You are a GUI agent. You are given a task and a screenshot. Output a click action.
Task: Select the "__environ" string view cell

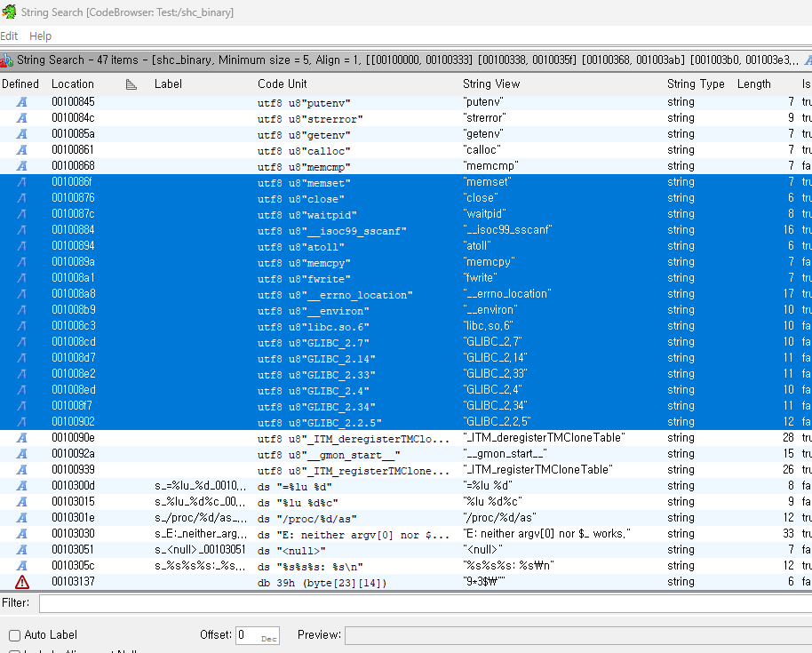pos(490,310)
